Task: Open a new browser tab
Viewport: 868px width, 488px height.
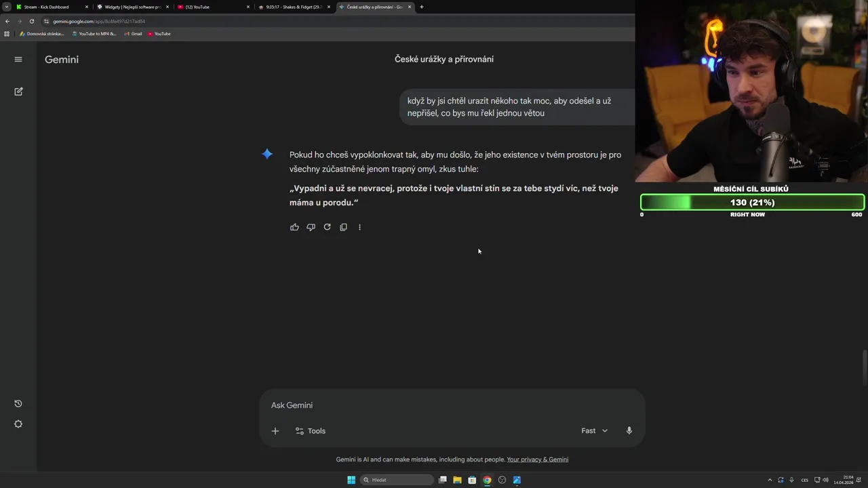Action: pyautogui.click(x=422, y=7)
